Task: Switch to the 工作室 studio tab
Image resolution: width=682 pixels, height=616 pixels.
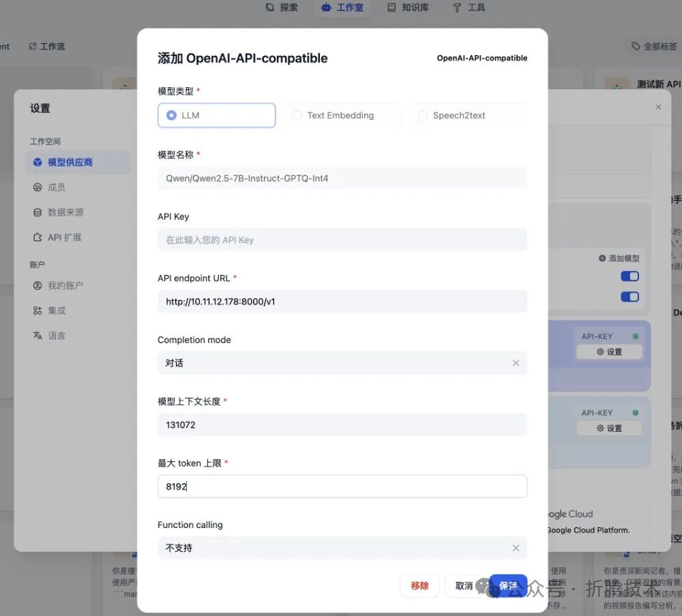Action: 342,8
